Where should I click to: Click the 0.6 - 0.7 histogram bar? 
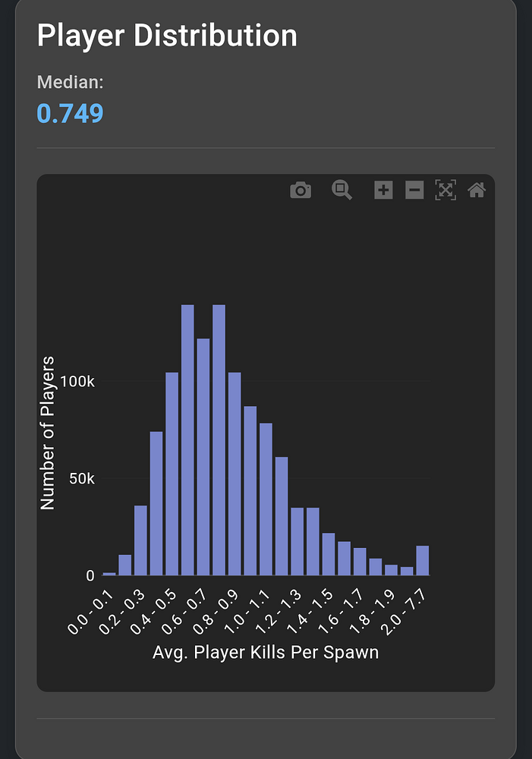pyautogui.click(x=203, y=457)
